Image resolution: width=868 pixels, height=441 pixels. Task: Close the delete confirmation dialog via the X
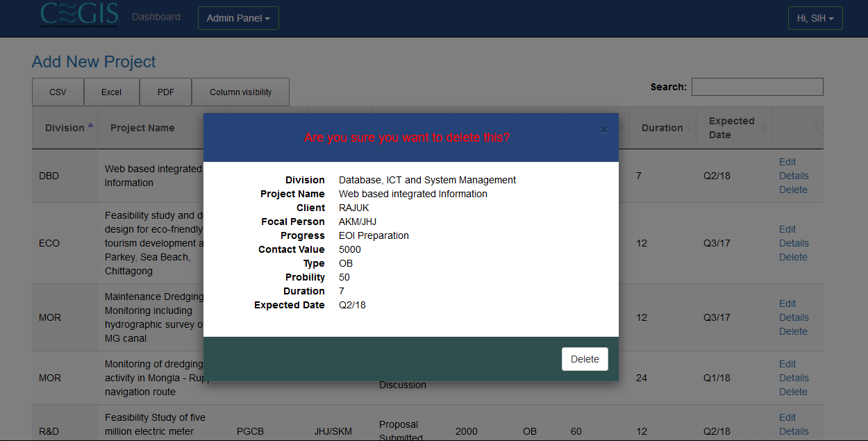(603, 129)
